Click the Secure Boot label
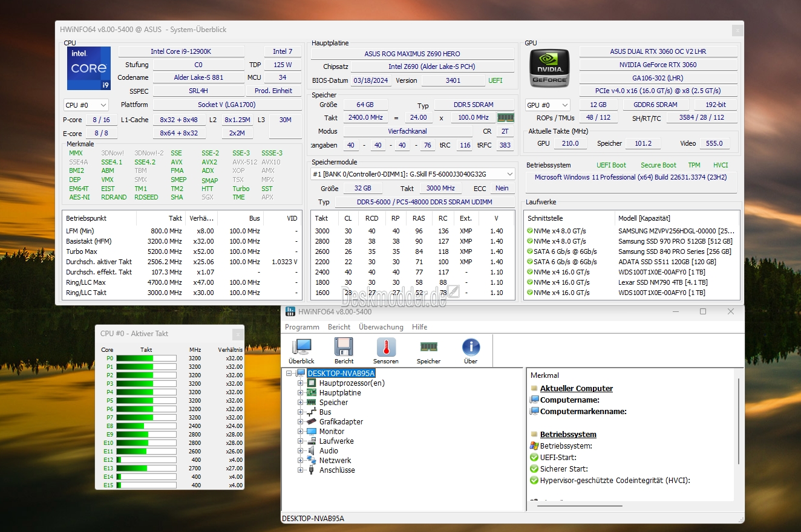 [658, 165]
